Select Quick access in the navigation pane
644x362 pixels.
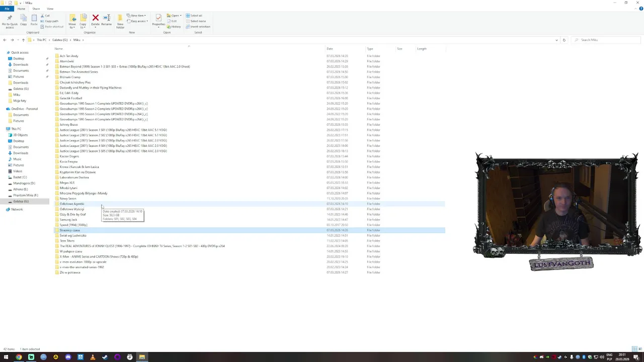20,52
